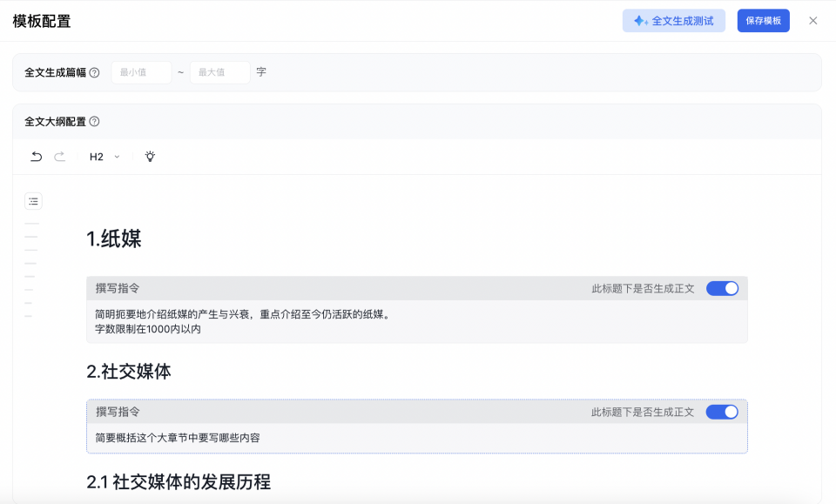Click the 全文生成篇幅 label
Viewport: 836px width, 504px height.
tap(55, 72)
